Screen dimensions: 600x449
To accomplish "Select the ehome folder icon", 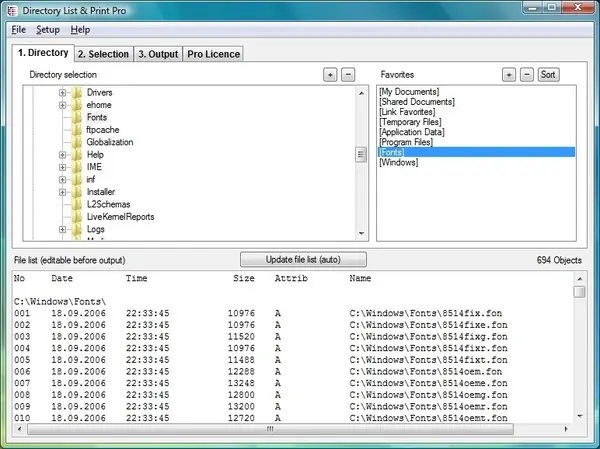I will coord(77,105).
